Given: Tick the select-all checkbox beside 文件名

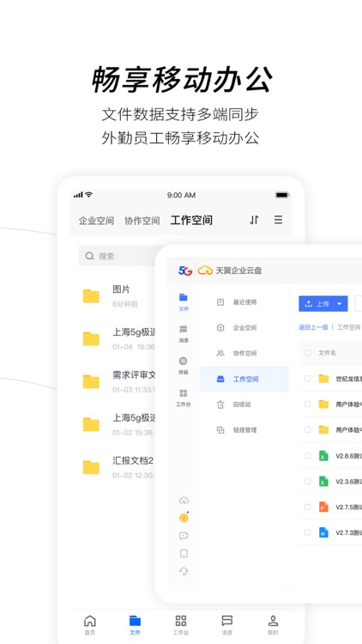Looking at the screenshot, I should 307,353.
